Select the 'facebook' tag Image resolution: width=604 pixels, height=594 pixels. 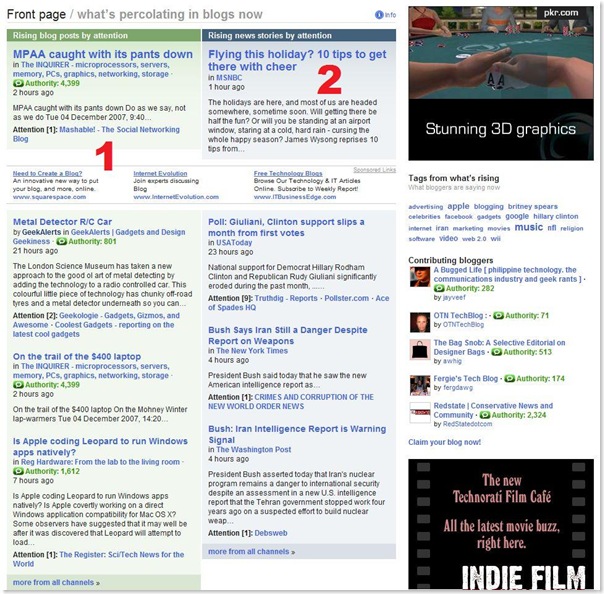458,217
